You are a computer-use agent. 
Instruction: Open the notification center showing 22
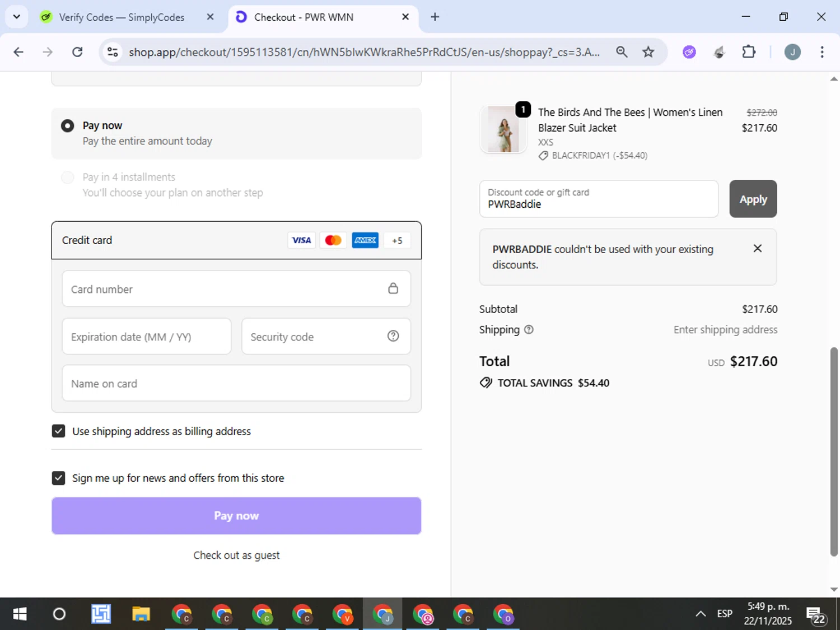(816, 615)
